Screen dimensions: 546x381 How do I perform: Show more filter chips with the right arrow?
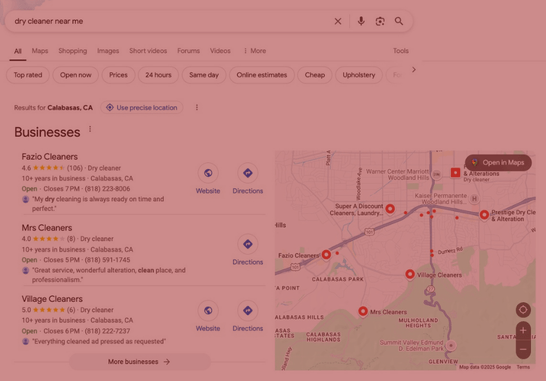click(x=414, y=70)
